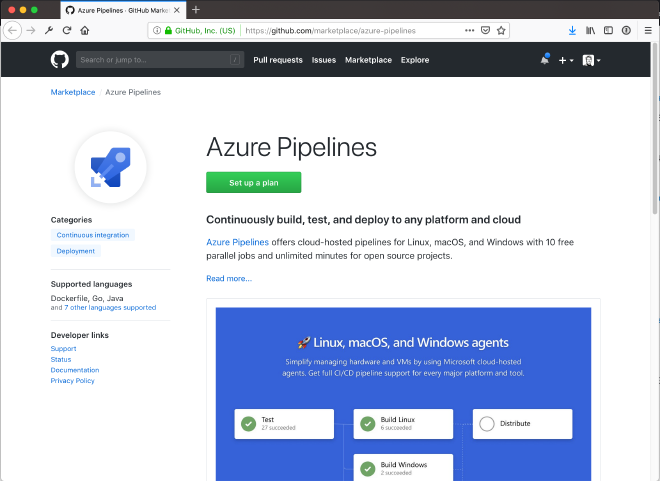Expand description with Read more...
Screen dimensions: 660x481
pyautogui.click(x=229, y=278)
